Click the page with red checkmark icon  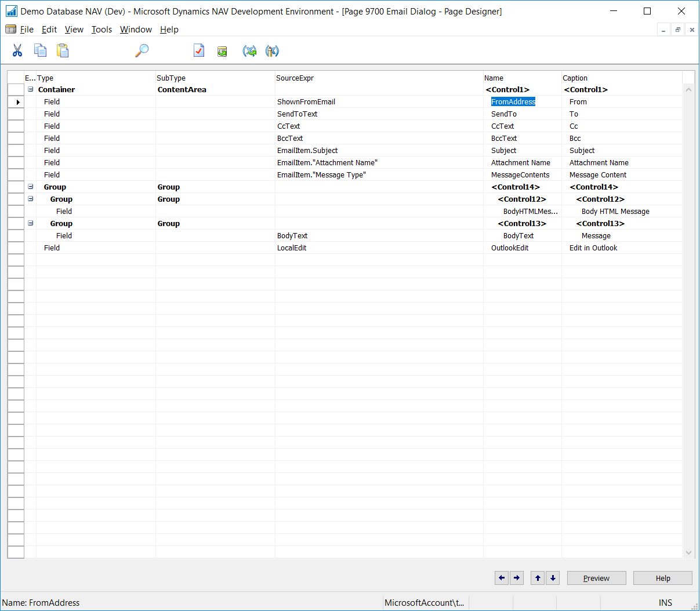coord(199,51)
